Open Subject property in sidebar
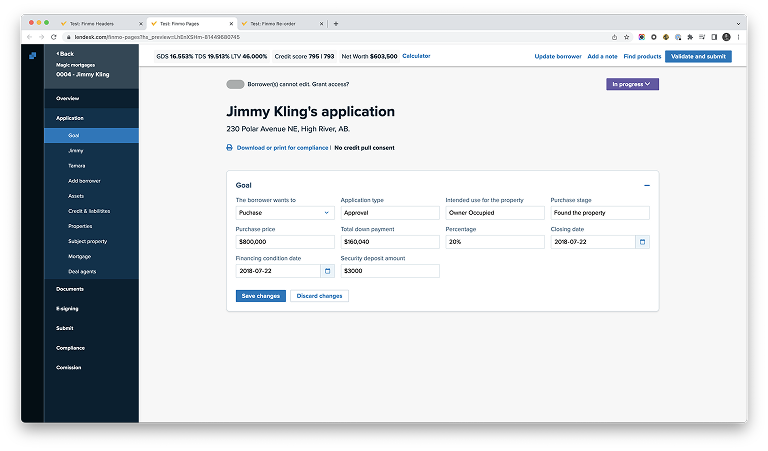Image resolution: width=768 pixels, height=451 pixels. (x=92, y=241)
